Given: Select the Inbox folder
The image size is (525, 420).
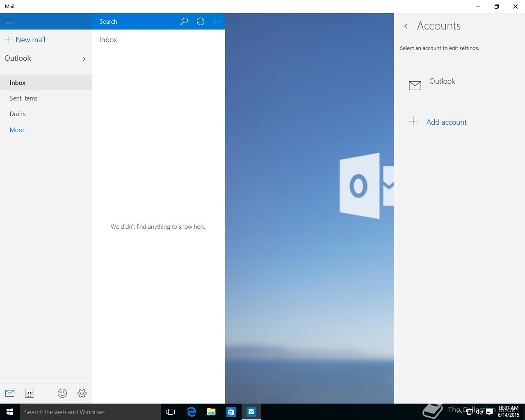Looking at the screenshot, I should [x=46, y=82].
